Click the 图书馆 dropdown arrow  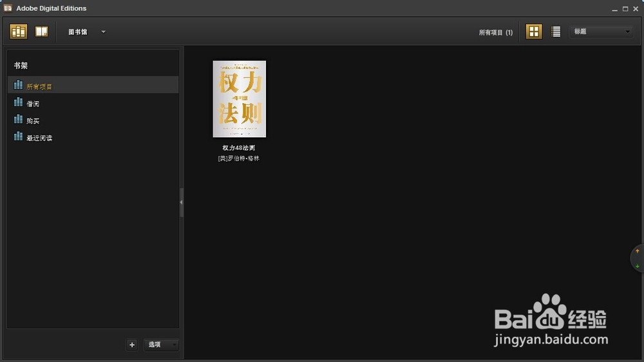tap(104, 32)
